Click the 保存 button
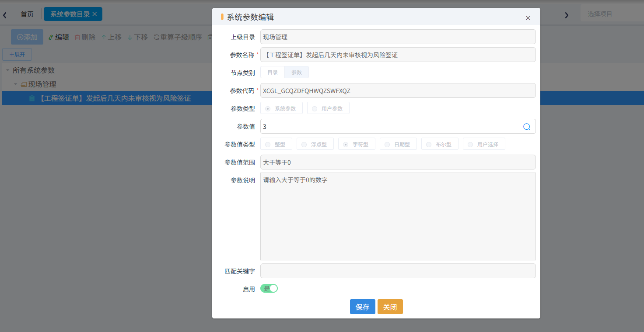This screenshot has height=332, width=644. point(363,307)
